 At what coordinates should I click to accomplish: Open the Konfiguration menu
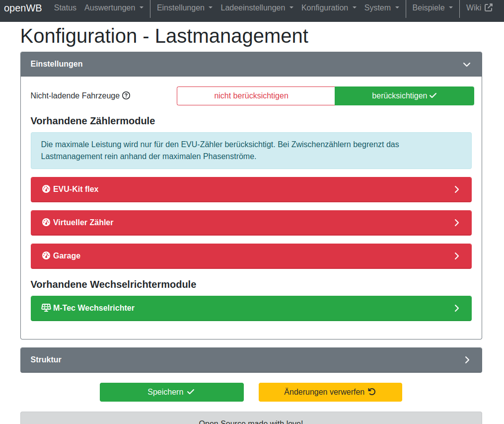coord(329,8)
